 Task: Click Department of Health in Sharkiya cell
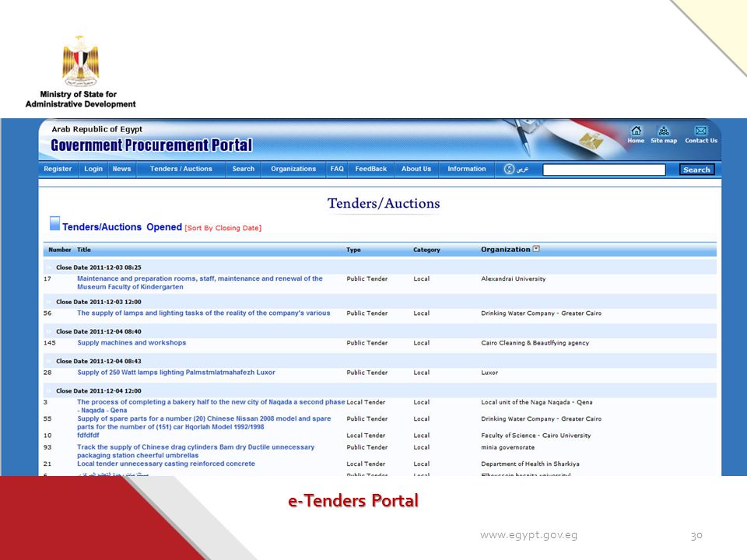click(530, 464)
